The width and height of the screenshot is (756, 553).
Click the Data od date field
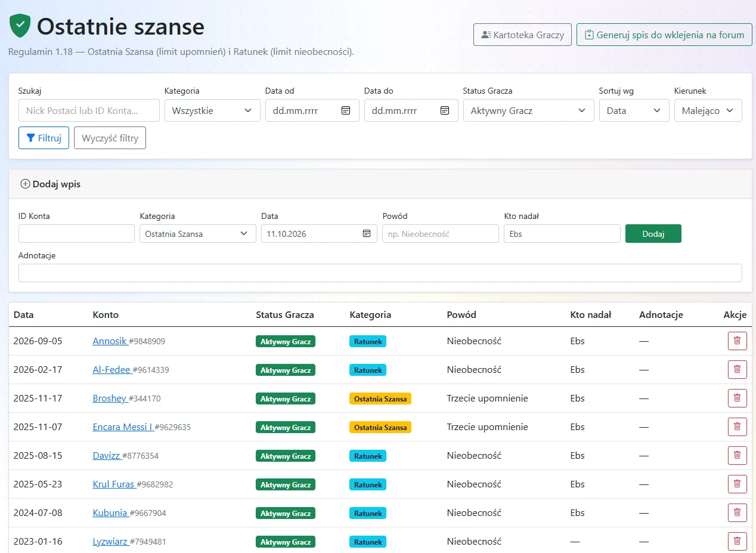(x=312, y=110)
